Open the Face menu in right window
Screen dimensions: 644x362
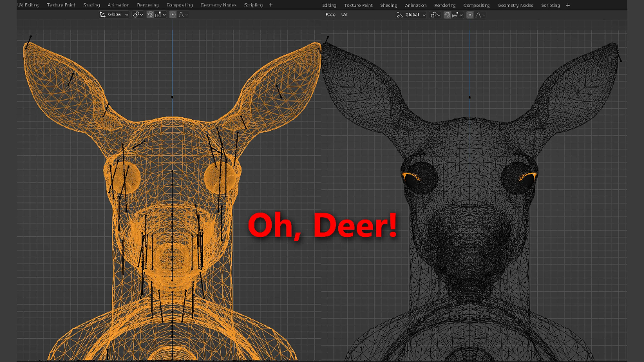click(330, 15)
